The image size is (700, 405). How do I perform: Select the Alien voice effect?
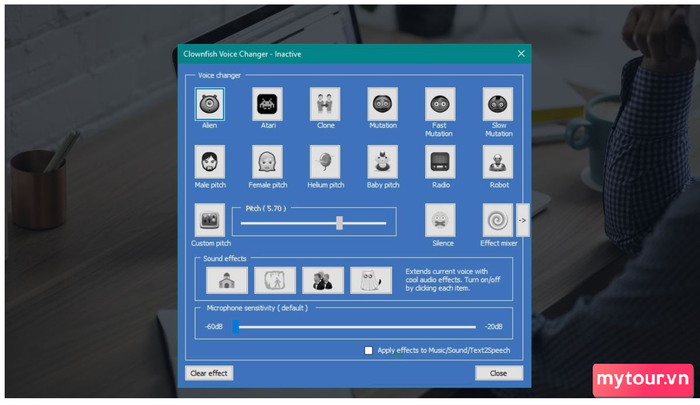[x=209, y=104]
